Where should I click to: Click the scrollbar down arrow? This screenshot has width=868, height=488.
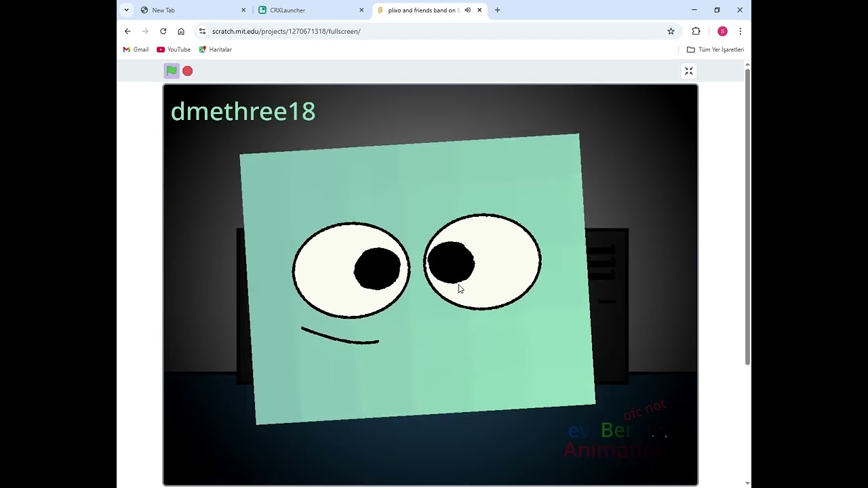tap(747, 483)
